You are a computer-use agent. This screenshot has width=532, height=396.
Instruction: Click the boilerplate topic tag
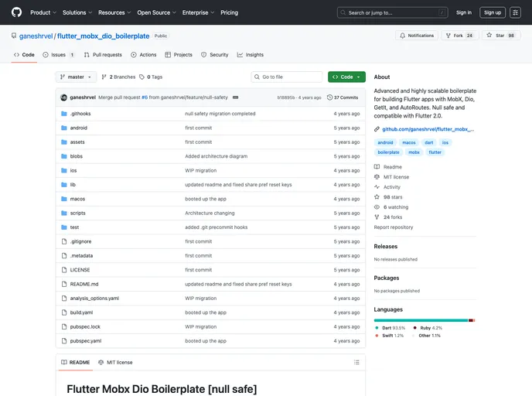pyautogui.click(x=388, y=152)
